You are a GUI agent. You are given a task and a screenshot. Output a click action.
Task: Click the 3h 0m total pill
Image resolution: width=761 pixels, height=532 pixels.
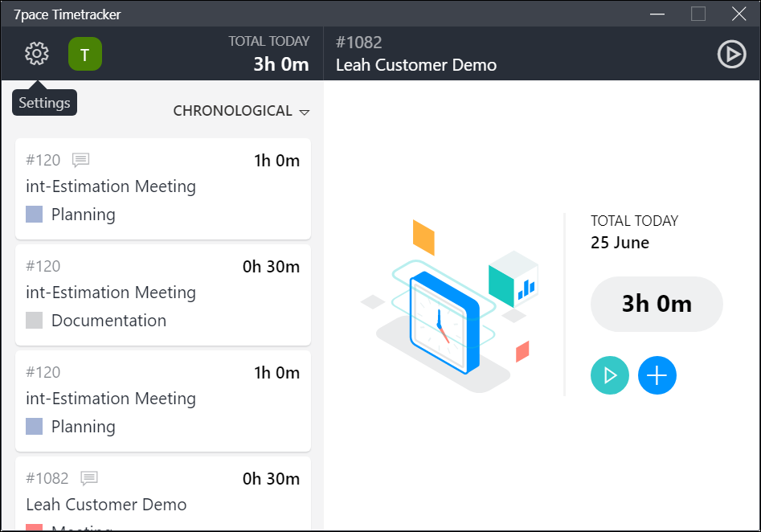[x=657, y=304]
